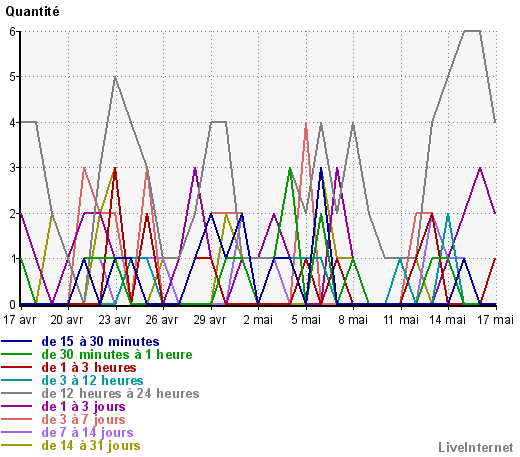Click the '23 avr' date label
The height and width of the screenshot is (457, 520).
(115, 320)
